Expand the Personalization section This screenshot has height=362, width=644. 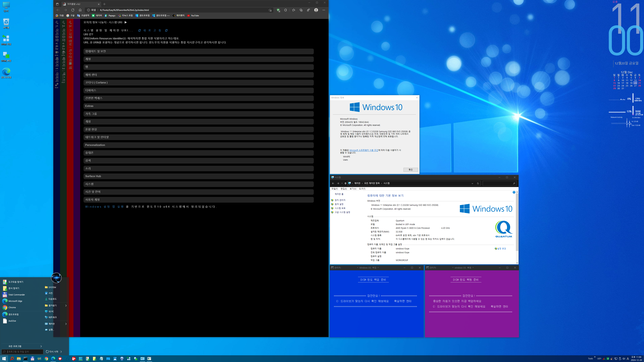(199, 145)
